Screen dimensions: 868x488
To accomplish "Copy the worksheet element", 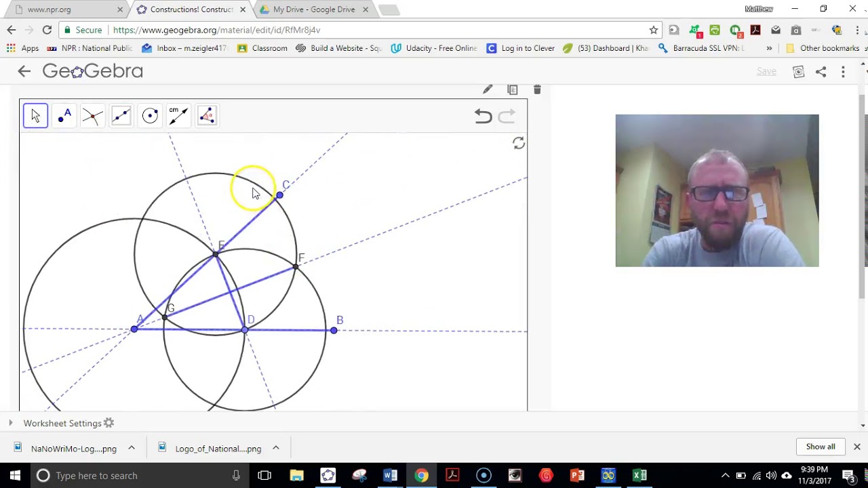I will point(513,89).
